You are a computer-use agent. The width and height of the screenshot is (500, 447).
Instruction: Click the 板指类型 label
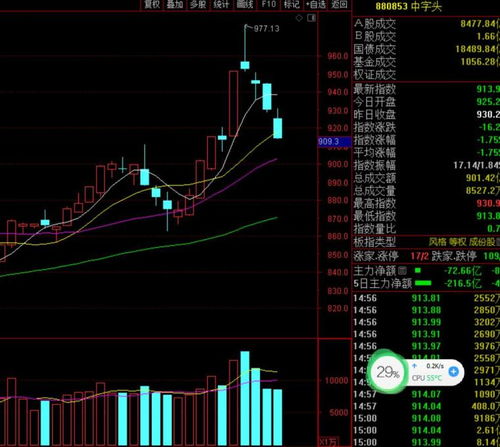click(375, 242)
